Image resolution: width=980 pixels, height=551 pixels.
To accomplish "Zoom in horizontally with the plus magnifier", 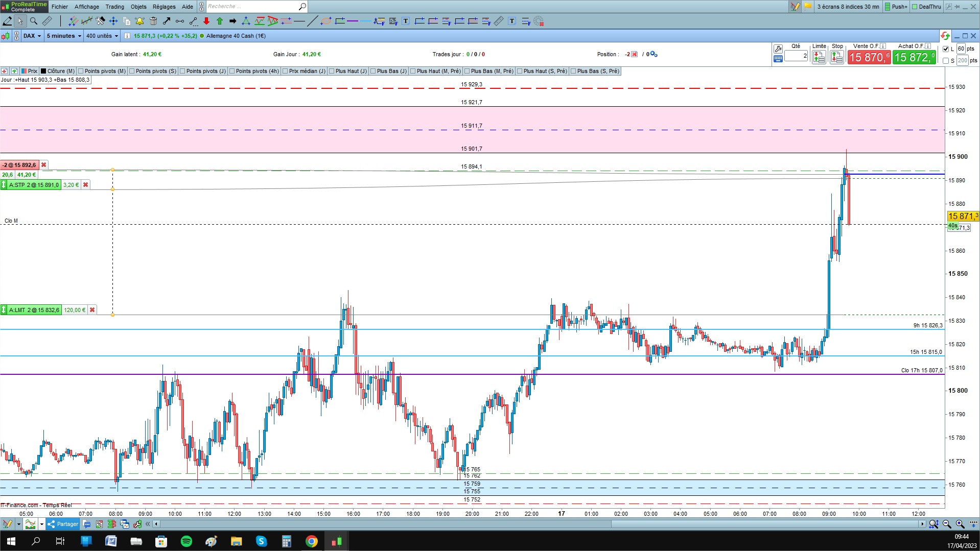I will [x=960, y=524].
